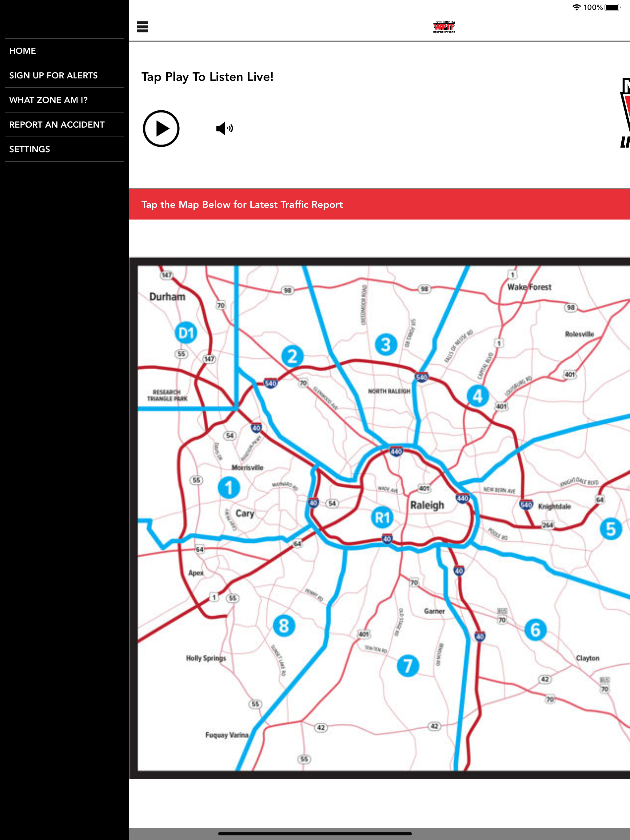The height and width of the screenshot is (840, 630).
Task: Select zone 7 circle on map
Action: [x=408, y=666]
